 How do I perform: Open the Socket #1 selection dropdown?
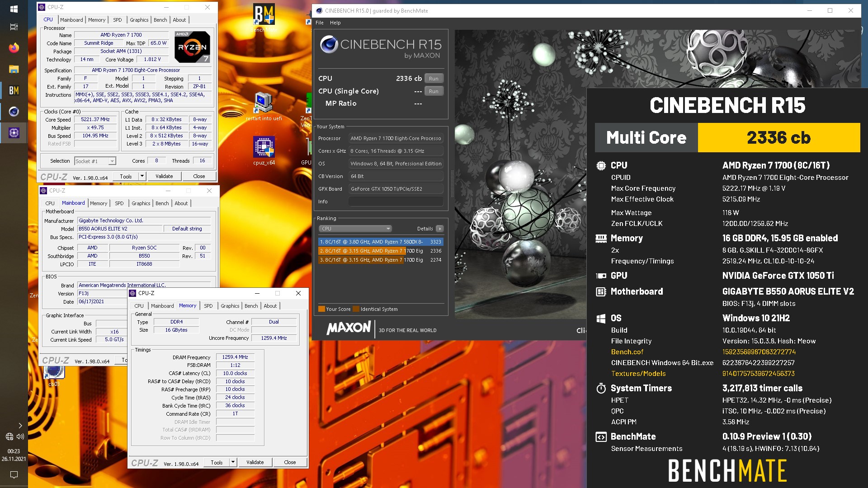[x=95, y=161]
